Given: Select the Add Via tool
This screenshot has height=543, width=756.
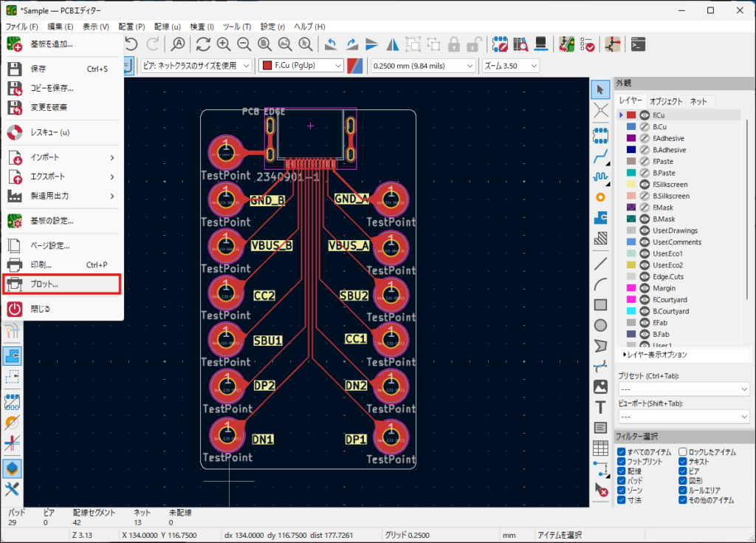Looking at the screenshot, I should coord(601,197).
